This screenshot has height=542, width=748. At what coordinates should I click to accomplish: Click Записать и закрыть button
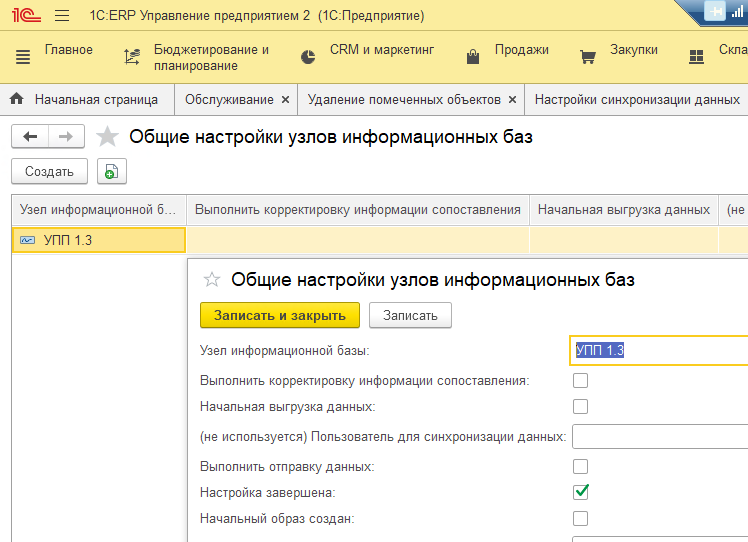point(280,315)
